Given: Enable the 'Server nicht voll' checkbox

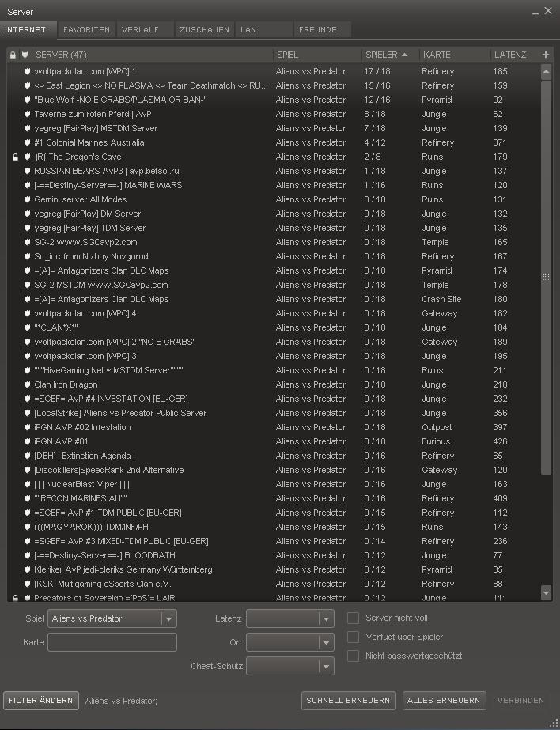Looking at the screenshot, I should click(x=354, y=618).
